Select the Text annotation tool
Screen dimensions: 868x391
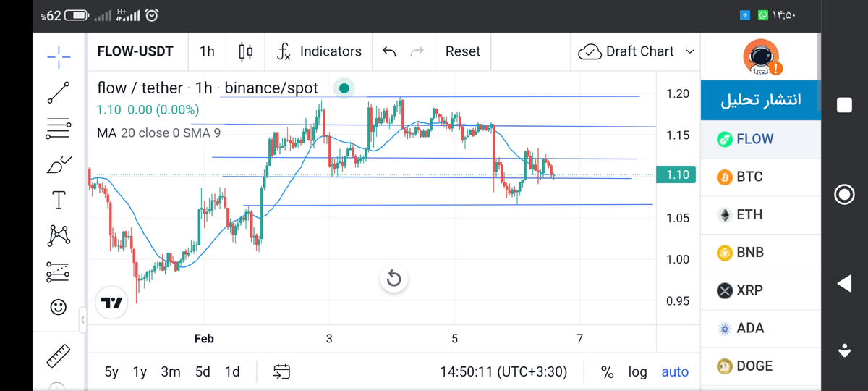[59, 200]
